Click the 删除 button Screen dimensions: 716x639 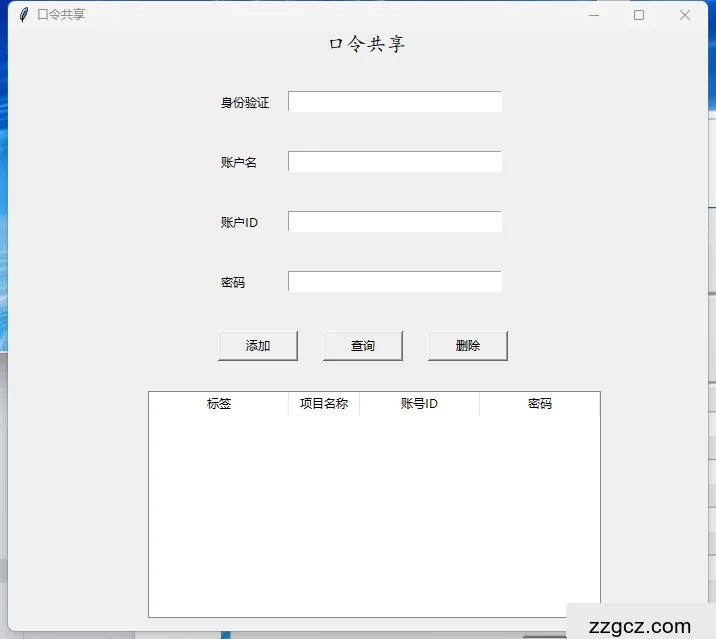(468, 346)
